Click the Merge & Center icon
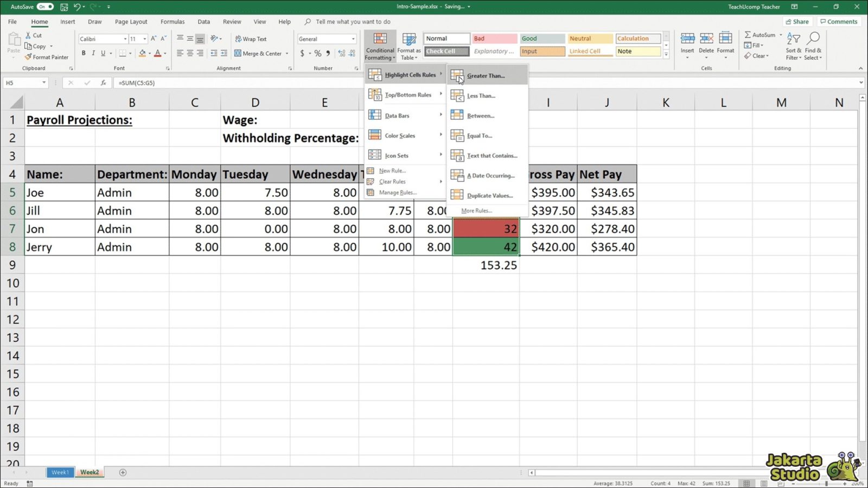868x488 pixels. click(x=259, y=53)
